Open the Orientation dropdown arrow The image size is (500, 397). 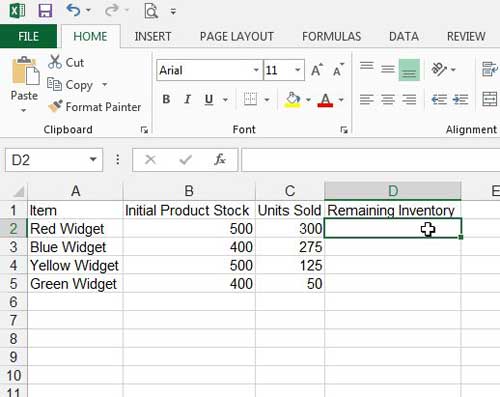(x=453, y=70)
